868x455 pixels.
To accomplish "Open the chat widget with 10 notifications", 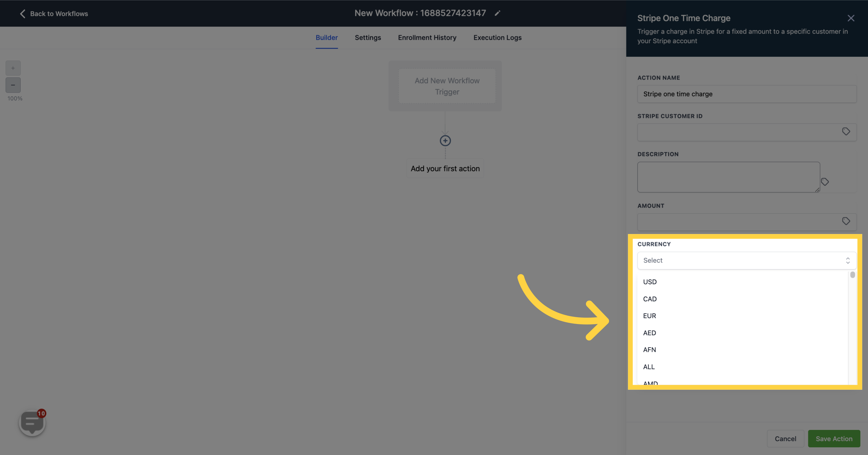I will (x=32, y=423).
